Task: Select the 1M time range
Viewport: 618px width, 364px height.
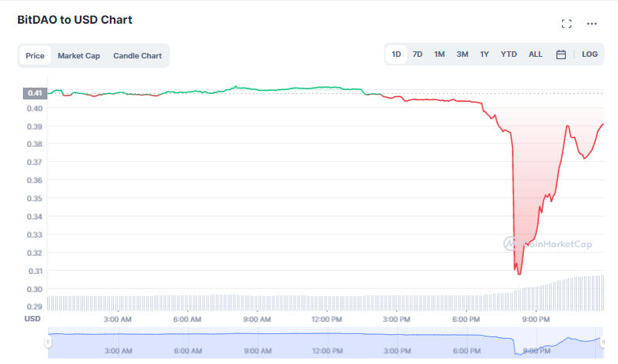Action: point(439,54)
